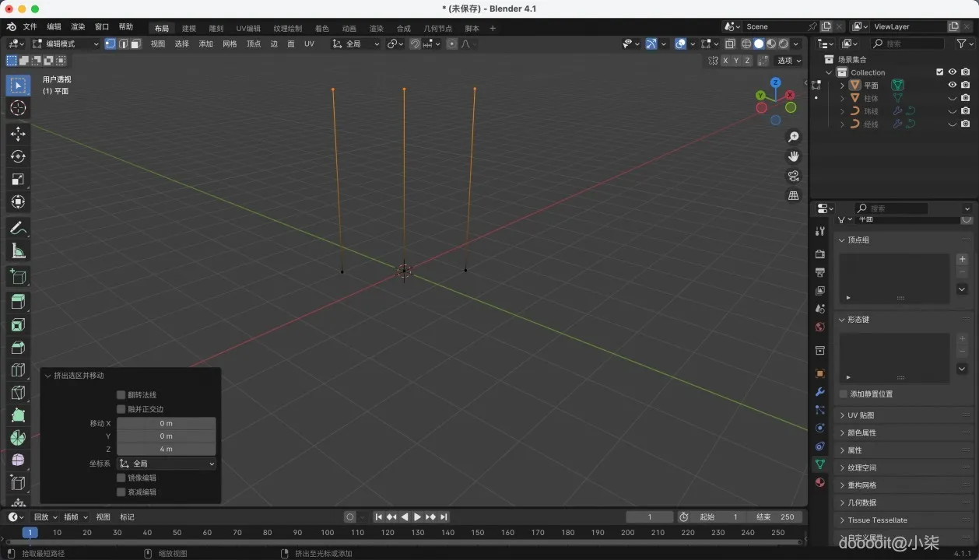Select the Measure tool

click(18, 251)
